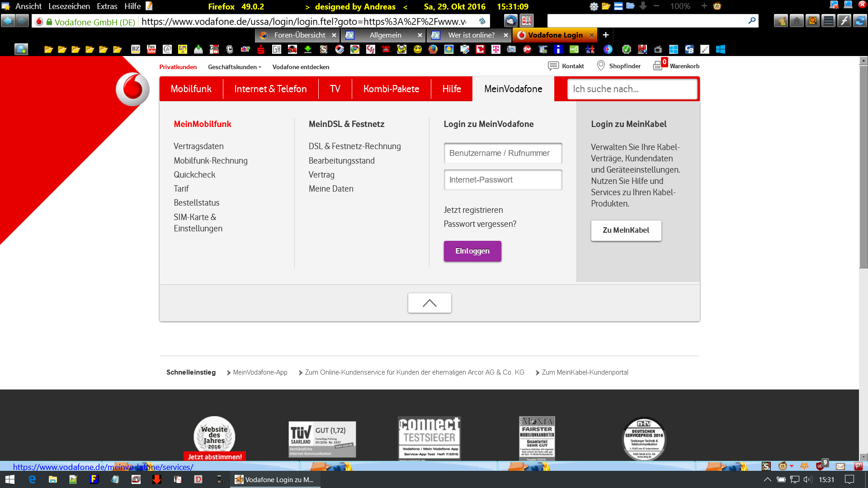Viewport: 868px width, 488px height.
Task: Click the Shopfinder location pin icon
Action: pyautogui.click(x=601, y=66)
